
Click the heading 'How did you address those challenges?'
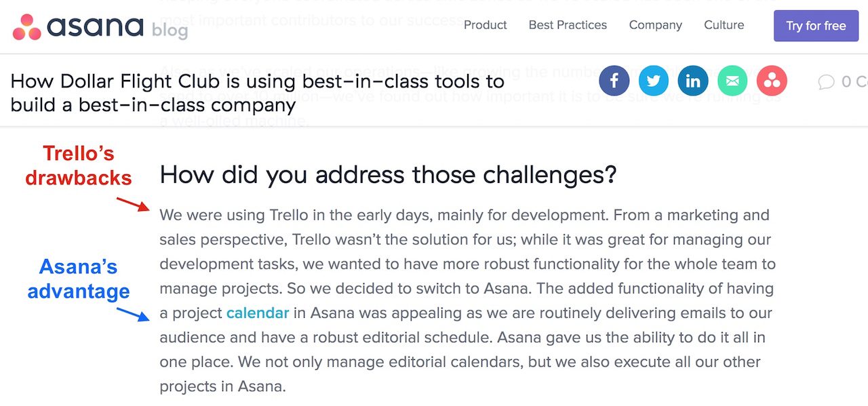388,175
